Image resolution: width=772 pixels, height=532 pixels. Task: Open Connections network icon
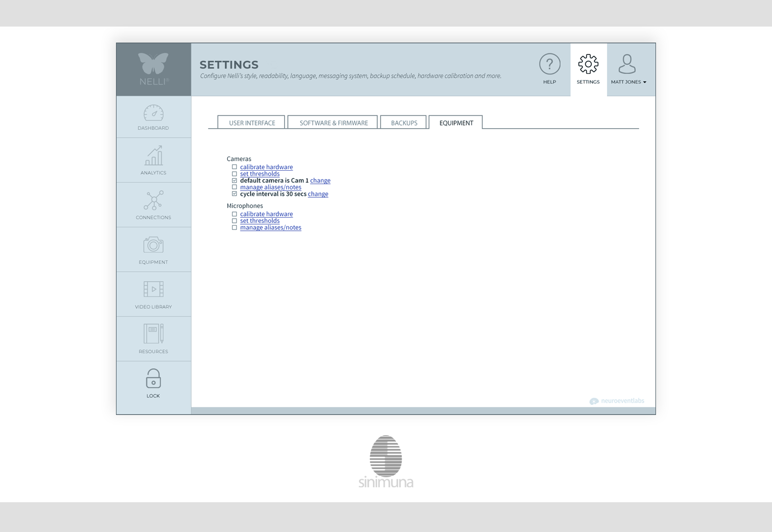pos(154,200)
